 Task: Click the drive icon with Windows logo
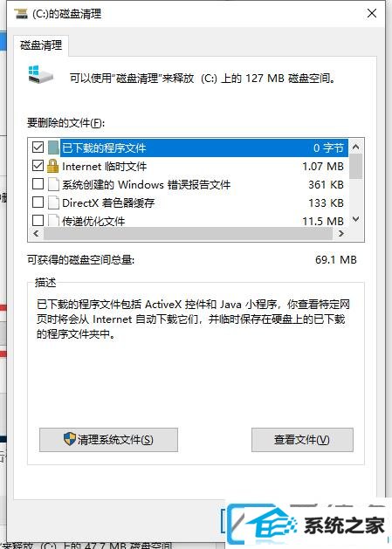tap(40, 74)
